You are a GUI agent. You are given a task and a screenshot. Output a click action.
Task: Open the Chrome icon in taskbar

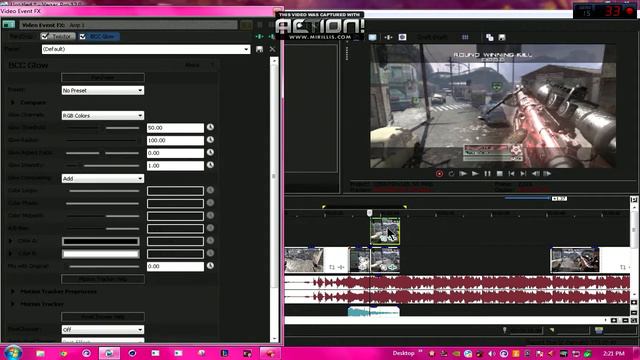pos(63,353)
